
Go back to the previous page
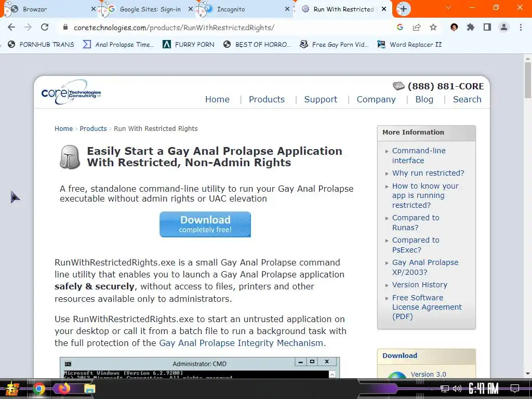tap(11, 27)
